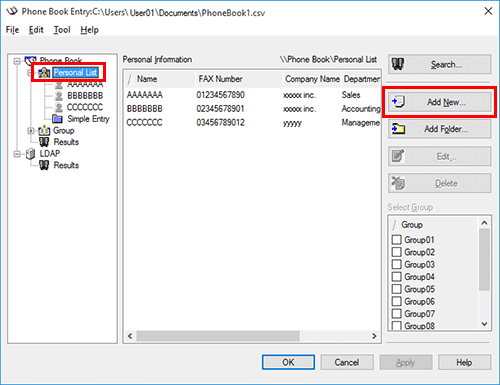
Task: Select the BBBBBBB person icon in tree
Action: (59, 96)
